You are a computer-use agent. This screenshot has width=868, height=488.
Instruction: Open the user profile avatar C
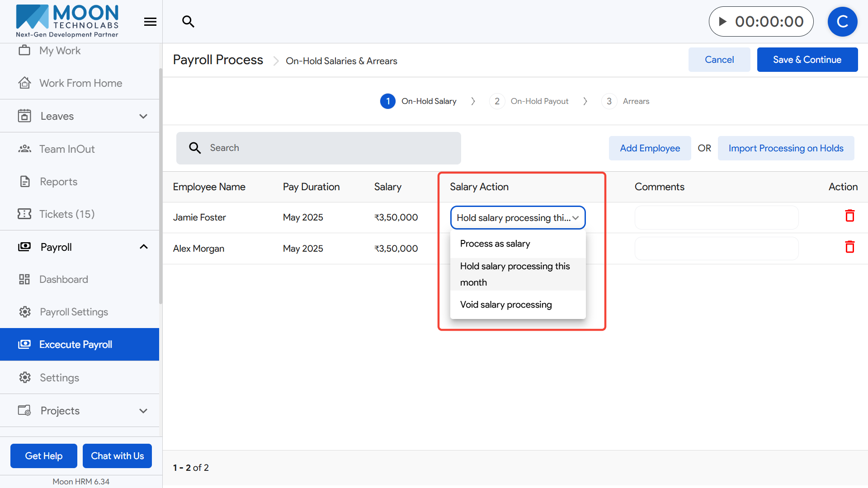pos(842,21)
